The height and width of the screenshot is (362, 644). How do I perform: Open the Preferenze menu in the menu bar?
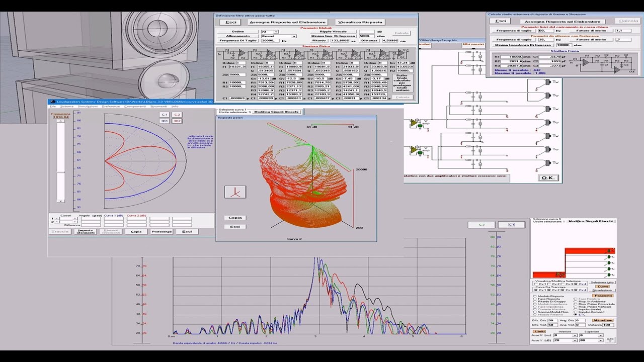(x=111, y=107)
